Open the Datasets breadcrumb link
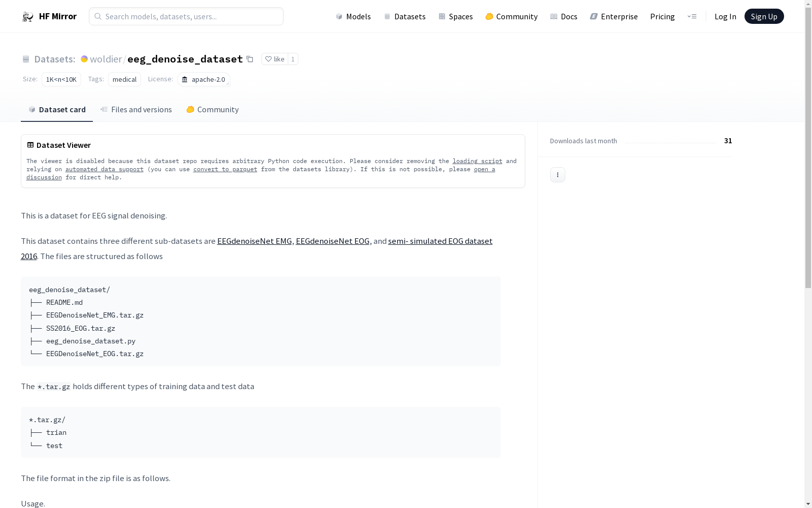This screenshot has width=812, height=508. point(54,59)
